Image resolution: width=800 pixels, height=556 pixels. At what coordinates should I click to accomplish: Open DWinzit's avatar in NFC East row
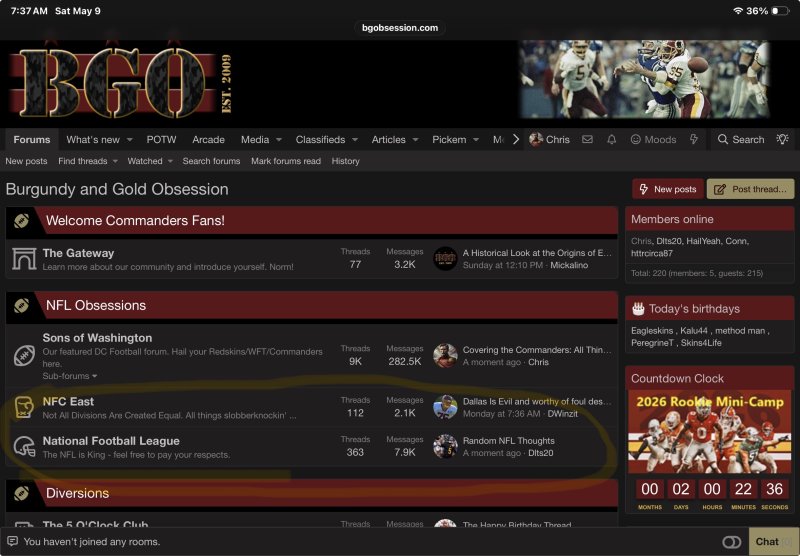coord(445,407)
